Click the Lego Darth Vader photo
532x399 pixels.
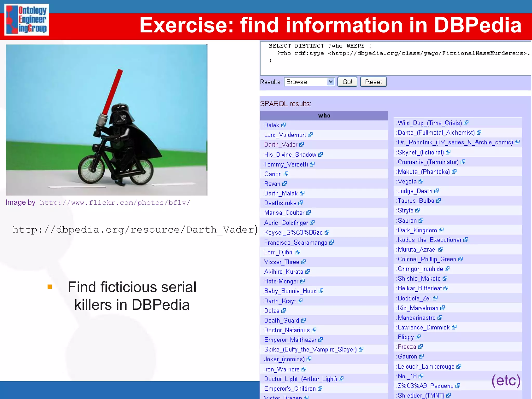(x=107, y=120)
